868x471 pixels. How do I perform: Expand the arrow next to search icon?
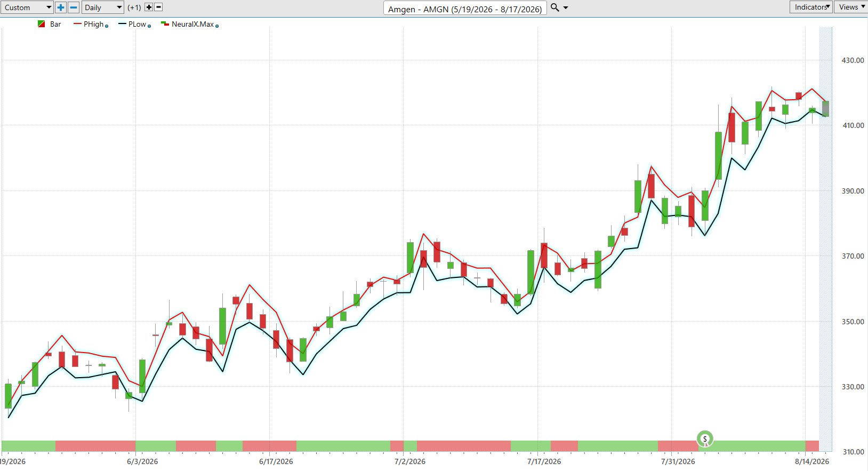[566, 8]
